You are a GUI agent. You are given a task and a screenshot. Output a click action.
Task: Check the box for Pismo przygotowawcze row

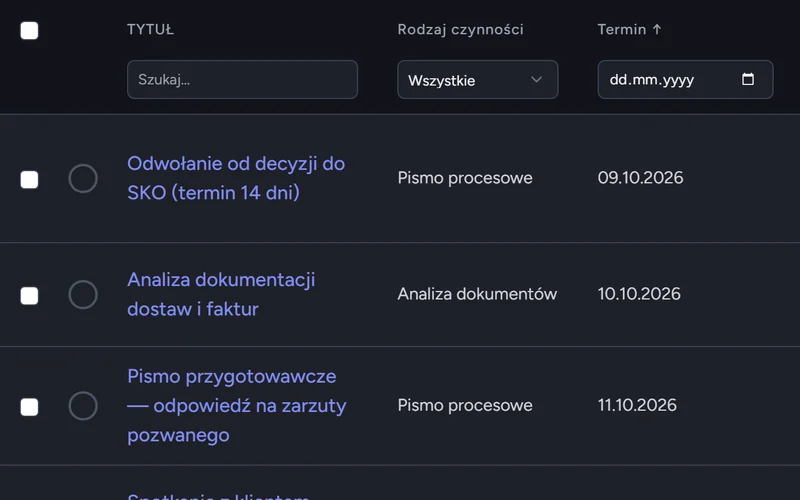pyautogui.click(x=29, y=407)
